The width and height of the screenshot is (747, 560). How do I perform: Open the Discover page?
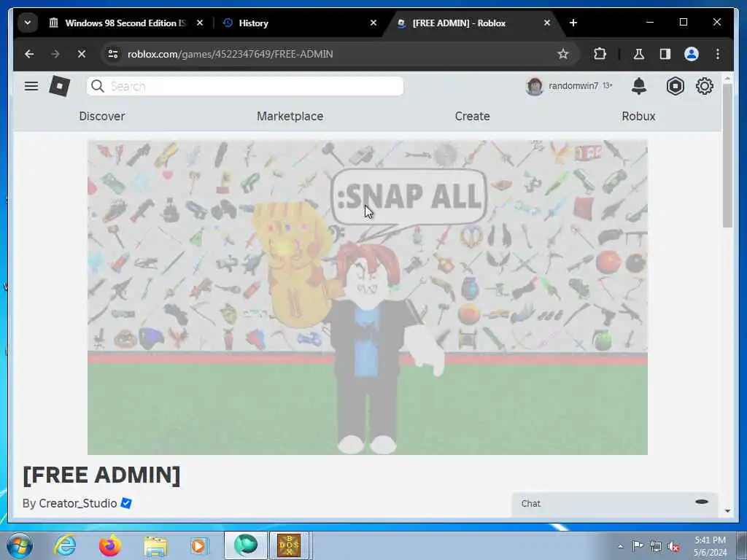tap(102, 116)
